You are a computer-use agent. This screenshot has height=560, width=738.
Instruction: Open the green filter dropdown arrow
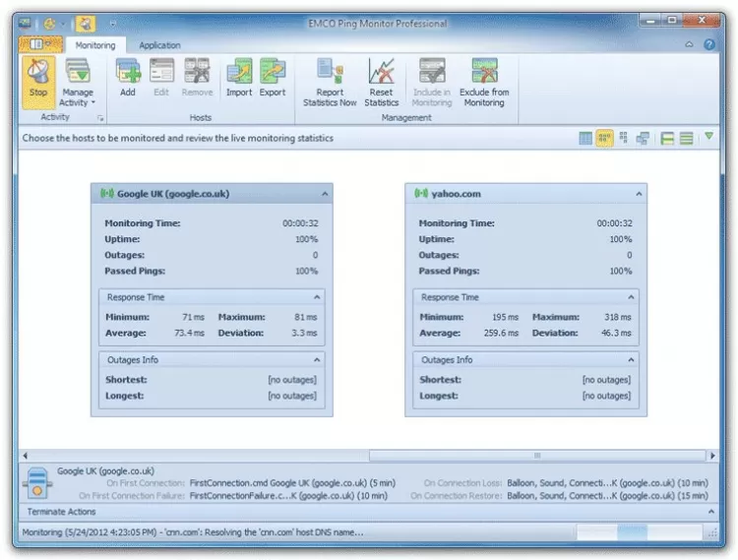[708, 137]
